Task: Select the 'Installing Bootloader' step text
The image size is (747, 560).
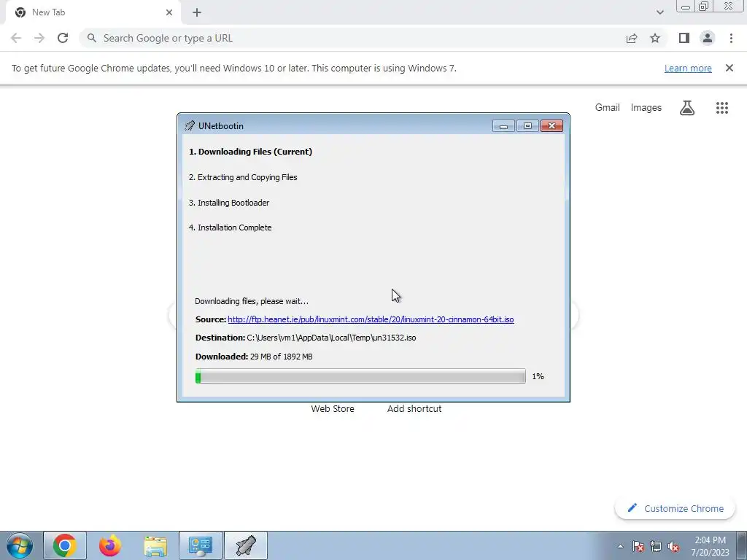Action: click(x=229, y=203)
